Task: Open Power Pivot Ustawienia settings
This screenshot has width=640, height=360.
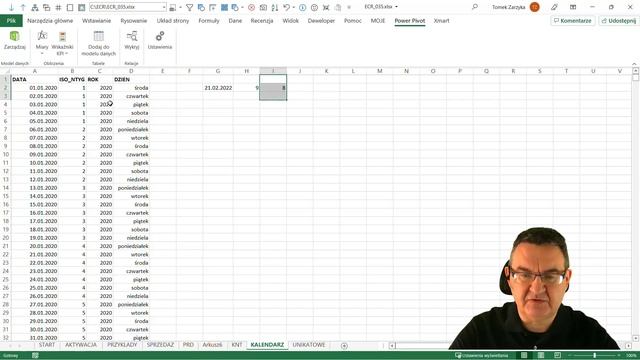Action: point(160,41)
